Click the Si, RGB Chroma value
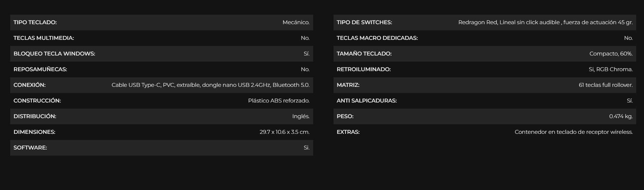This screenshot has width=644, height=190. click(x=610, y=69)
